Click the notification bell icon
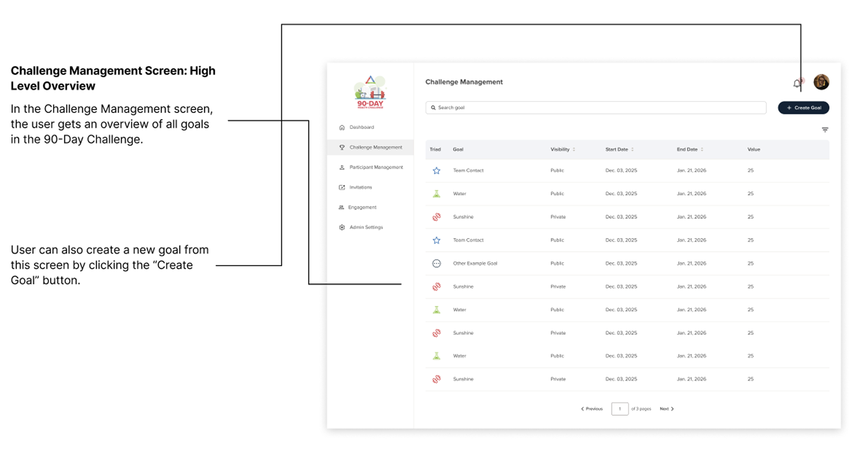Viewport: 868px width, 459px height. coord(797,83)
